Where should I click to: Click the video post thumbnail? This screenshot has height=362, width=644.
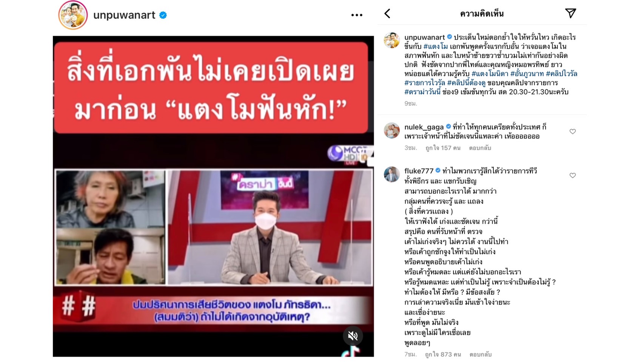coord(213,196)
